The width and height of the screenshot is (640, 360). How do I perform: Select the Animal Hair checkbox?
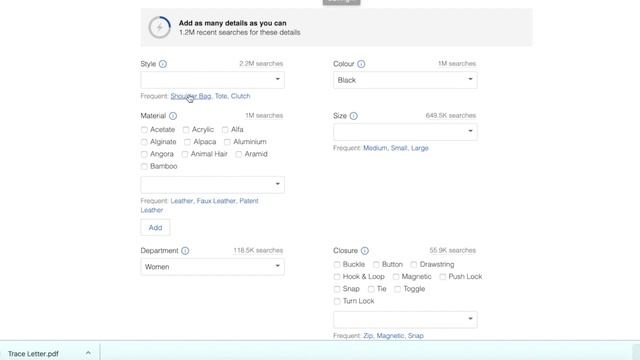click(185, 154)
